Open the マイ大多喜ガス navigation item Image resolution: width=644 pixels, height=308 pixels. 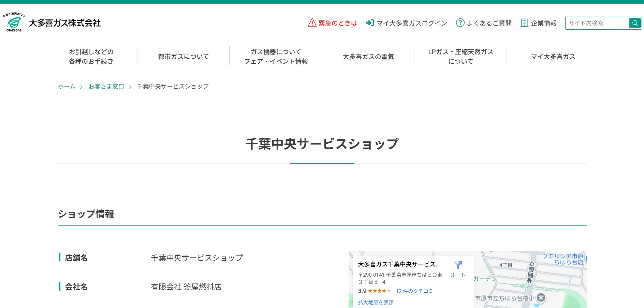tap(553, 57)
